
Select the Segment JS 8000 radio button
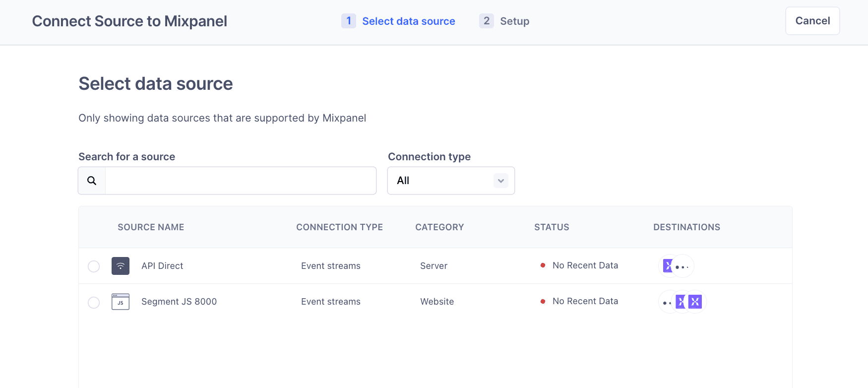(94, 302)
